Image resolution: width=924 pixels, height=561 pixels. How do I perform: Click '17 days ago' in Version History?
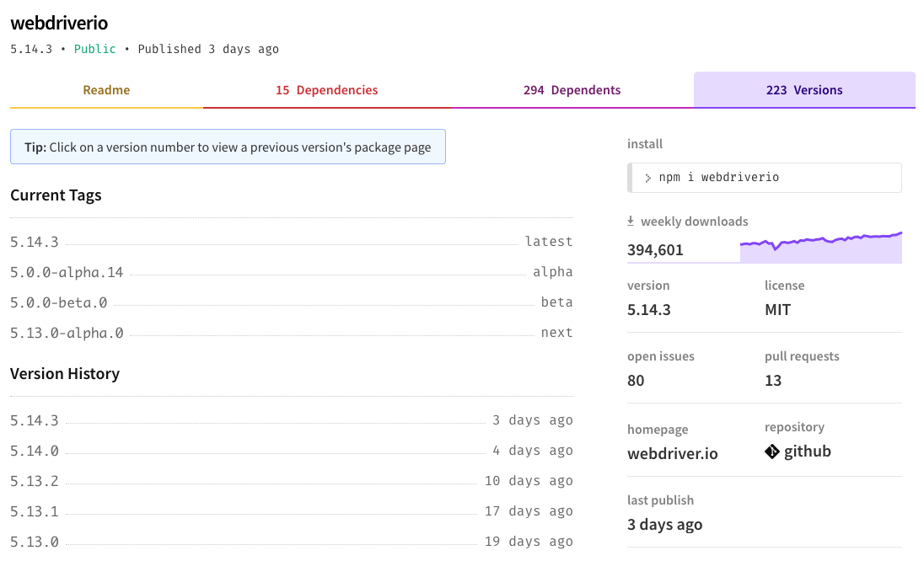(529, 511)
